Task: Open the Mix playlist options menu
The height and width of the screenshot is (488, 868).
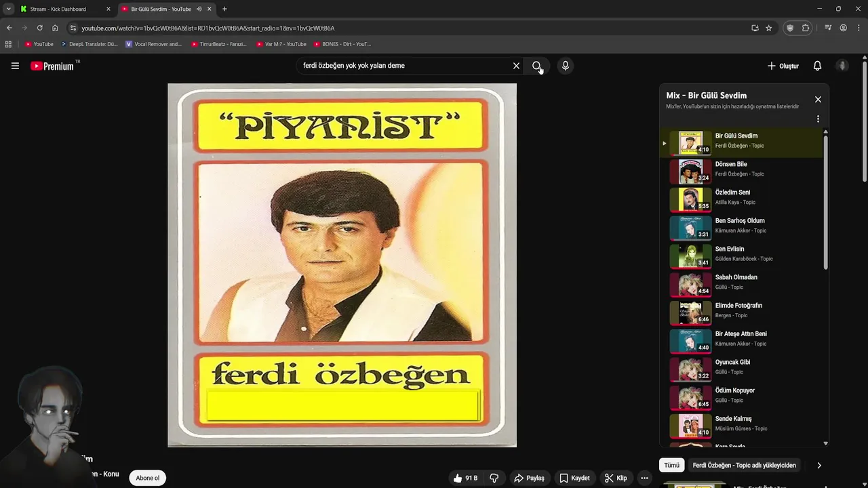Action: point(818,119)
